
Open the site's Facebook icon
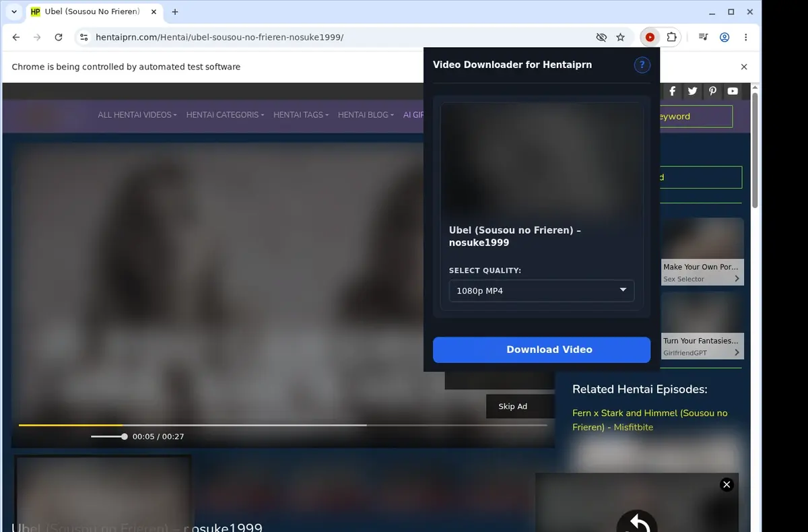tap(672, 91)
